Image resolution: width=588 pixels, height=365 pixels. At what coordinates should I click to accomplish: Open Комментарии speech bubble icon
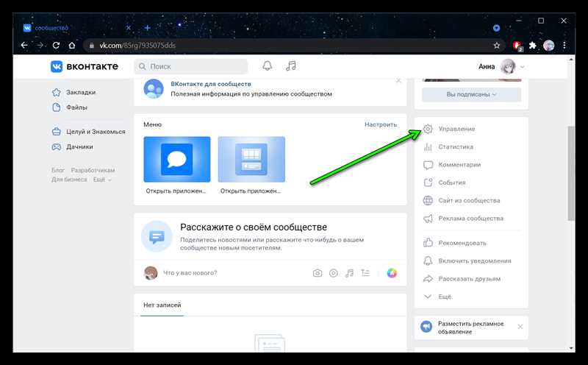point(428,165)
